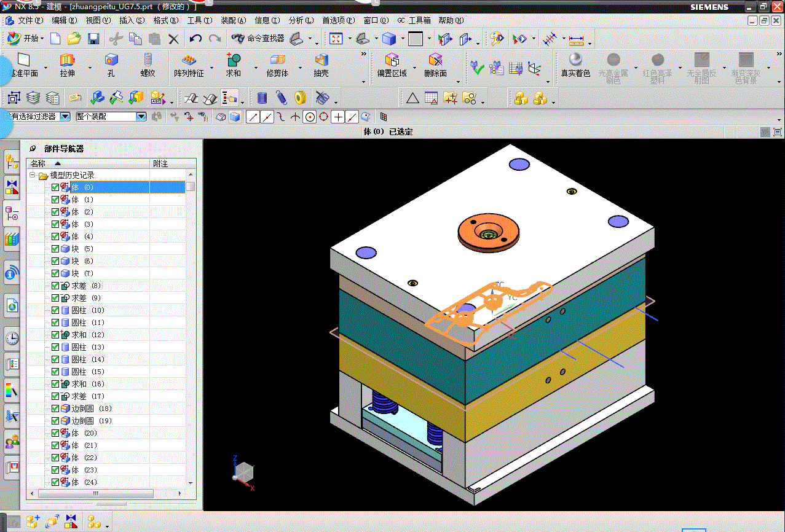The height and width of the screenshot is (532, 785).
Task: Uncheck the 体 (0) feature checkbox
Action: pyautogui.click(x=55, y=187)
